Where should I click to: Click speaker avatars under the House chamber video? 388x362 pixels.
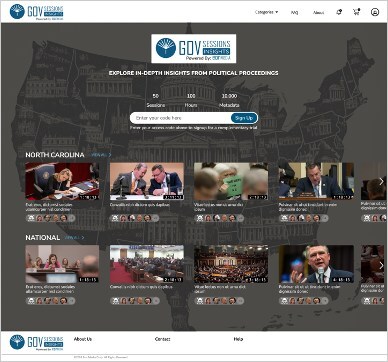[x=219, y=301]
